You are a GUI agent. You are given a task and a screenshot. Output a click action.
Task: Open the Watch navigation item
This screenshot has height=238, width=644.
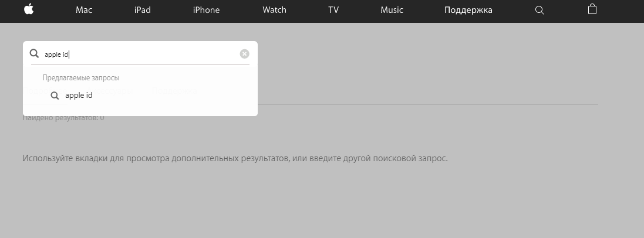(274, 10)
